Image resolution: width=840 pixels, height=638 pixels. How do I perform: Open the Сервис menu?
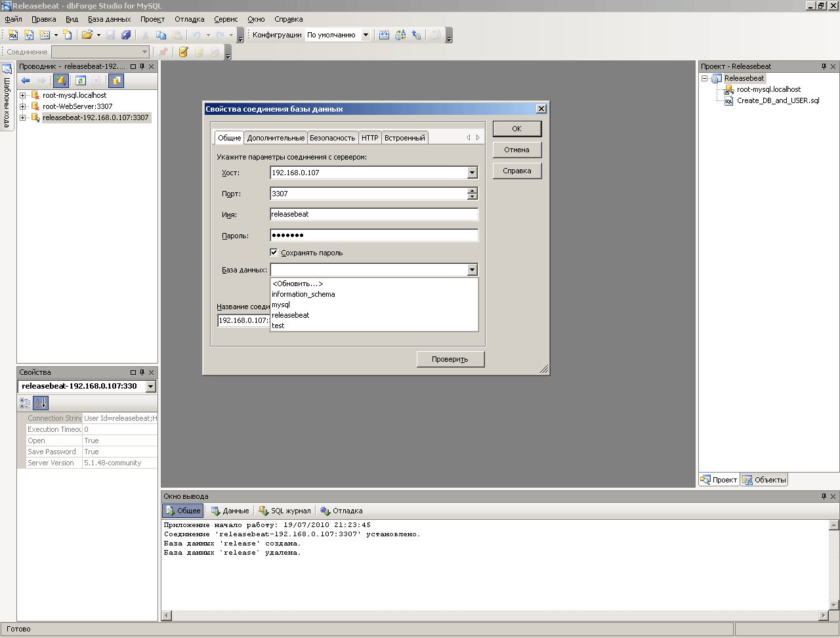pyautogui.click(x=226, y=19)
